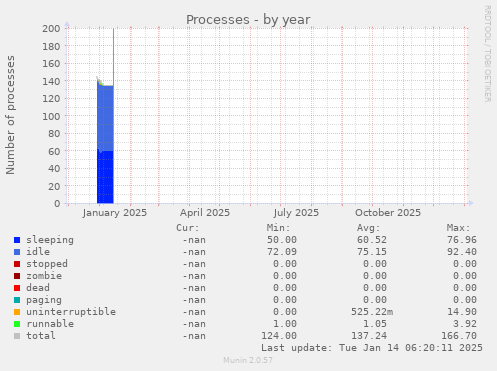Click the 'July 2025' x-axis label
Image resolution: width=497 pixels, height=371 pixels.
(x=296, y=213)
